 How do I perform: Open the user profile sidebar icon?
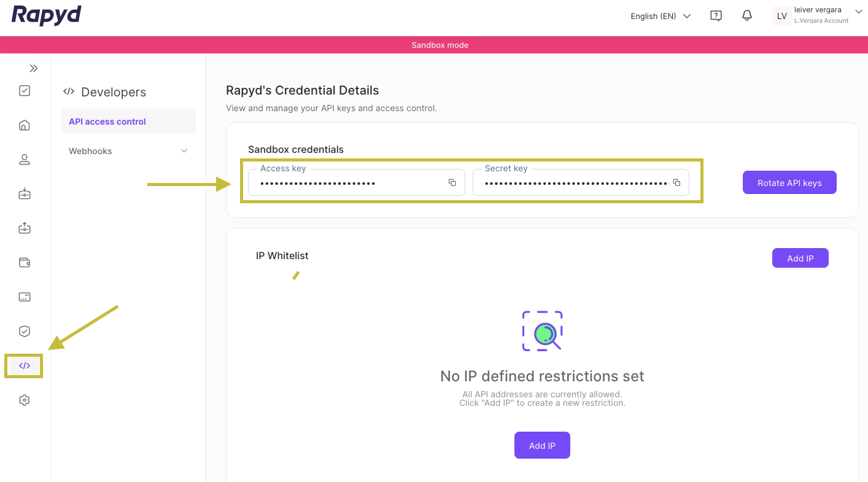(x=25, y=160)
